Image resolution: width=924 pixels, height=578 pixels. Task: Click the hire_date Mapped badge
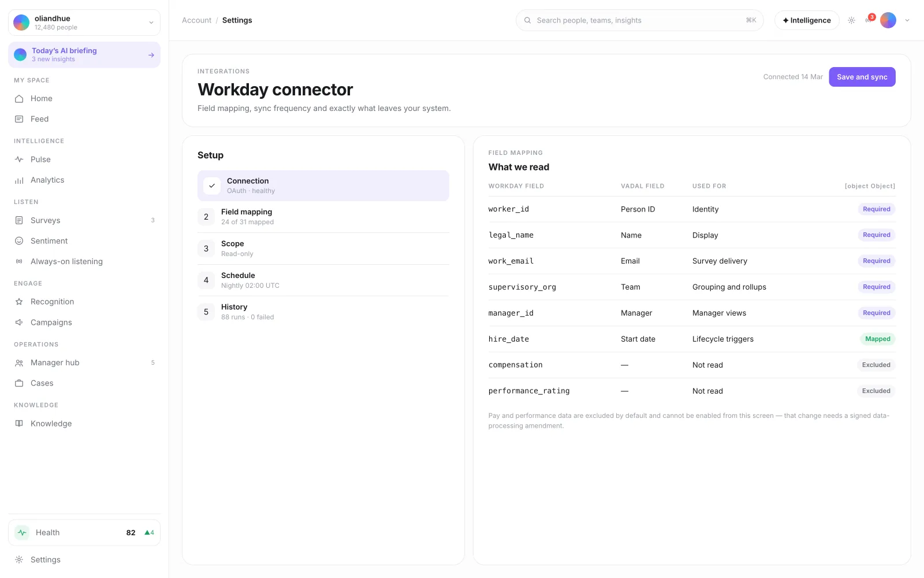coord(878,339)
